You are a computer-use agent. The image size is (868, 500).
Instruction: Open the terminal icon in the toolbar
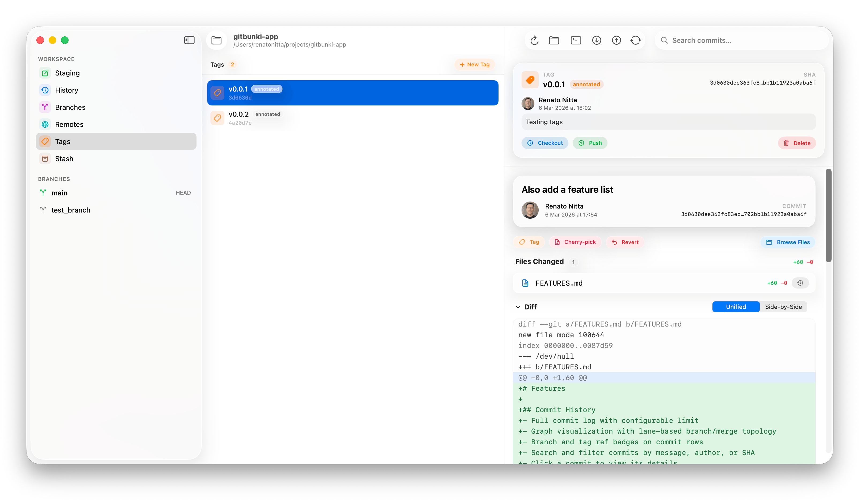(x=576, y=40)
